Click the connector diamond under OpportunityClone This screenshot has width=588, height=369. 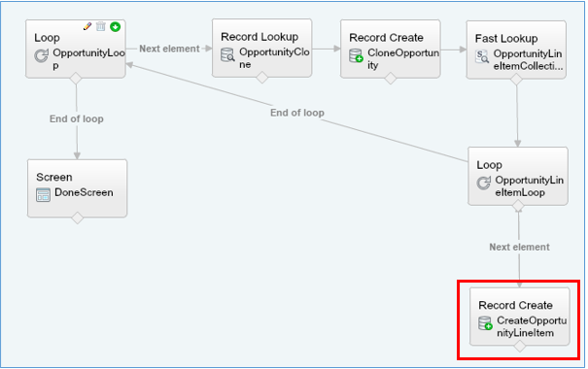[x=262, y=78]
